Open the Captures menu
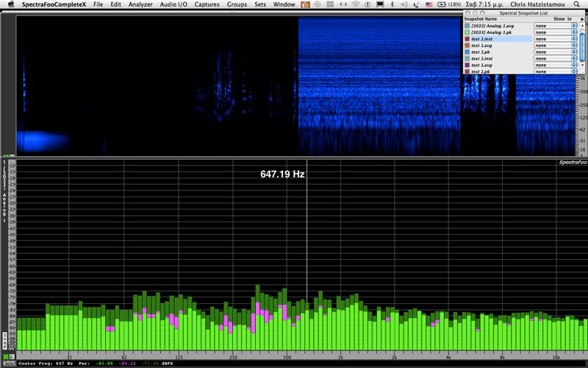 click(207, 4)
